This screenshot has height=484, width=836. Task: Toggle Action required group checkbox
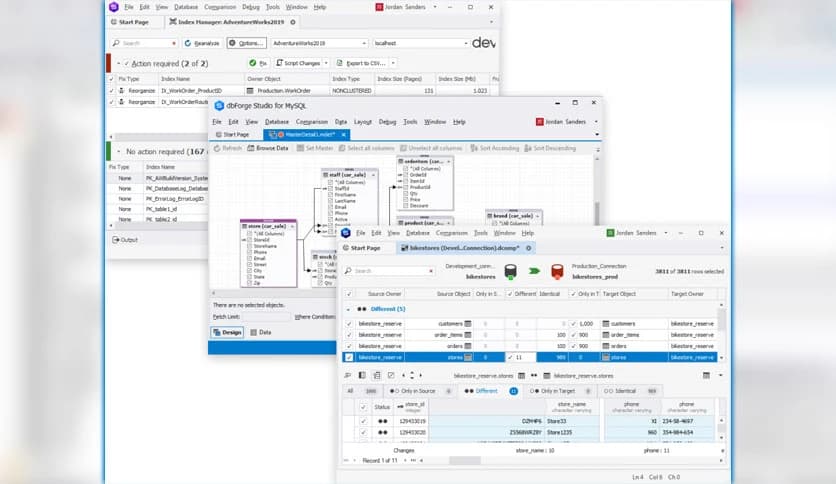(x=126, y=63)
